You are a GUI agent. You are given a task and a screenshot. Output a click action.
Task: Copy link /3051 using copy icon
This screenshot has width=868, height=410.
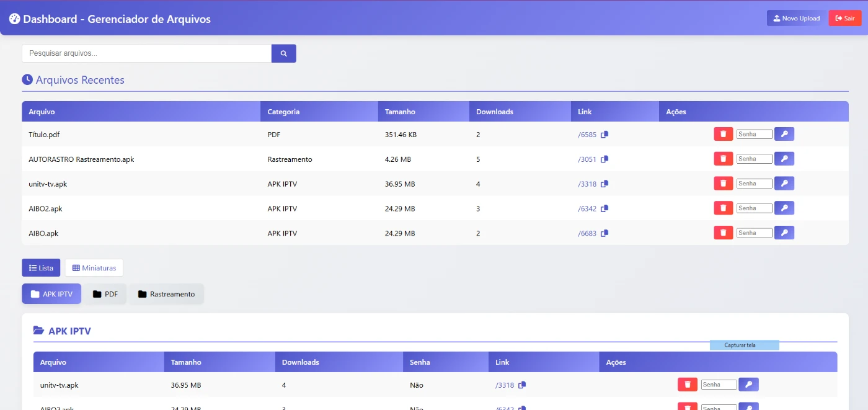(604, 159)
